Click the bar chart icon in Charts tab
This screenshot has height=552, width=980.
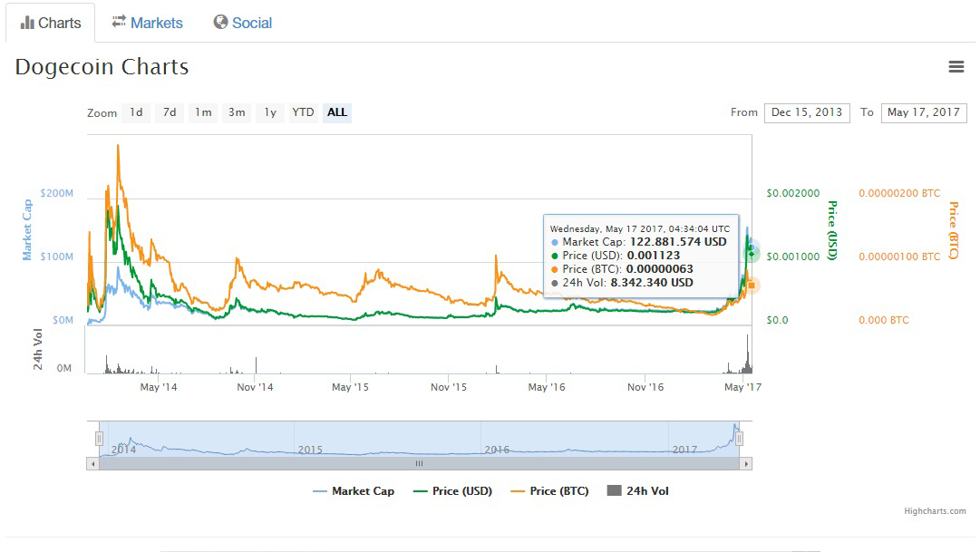pyautogui.click(x=27, y=24)
